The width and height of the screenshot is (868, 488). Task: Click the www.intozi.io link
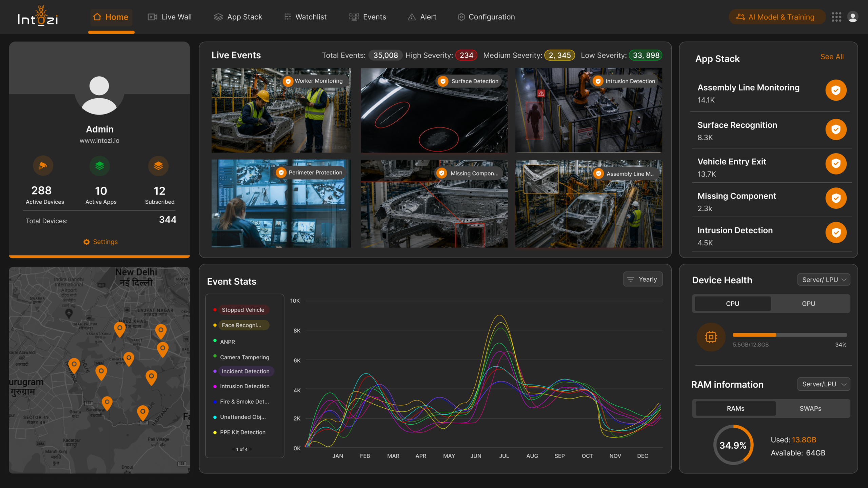point(99,141)
